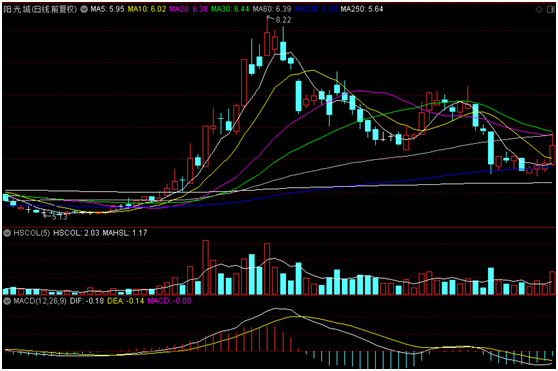The height and width of the screenshot is (371, 558).
Task: Click the MA60: 6.39 label
Action: coord(272,9)
